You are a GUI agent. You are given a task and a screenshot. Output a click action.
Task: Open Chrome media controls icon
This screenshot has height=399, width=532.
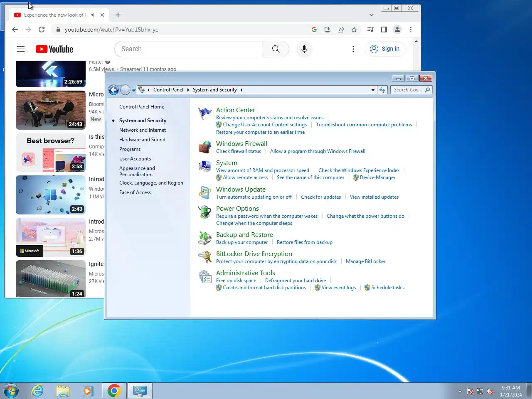pyautogui.click(x=370, y=30)
